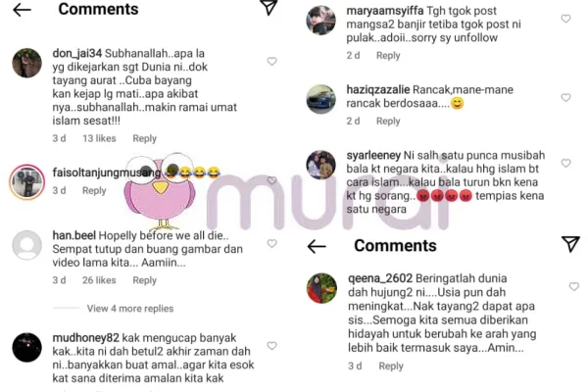
Task: Like han.beel's comment with the heart icon
Action: click(271, 243)
